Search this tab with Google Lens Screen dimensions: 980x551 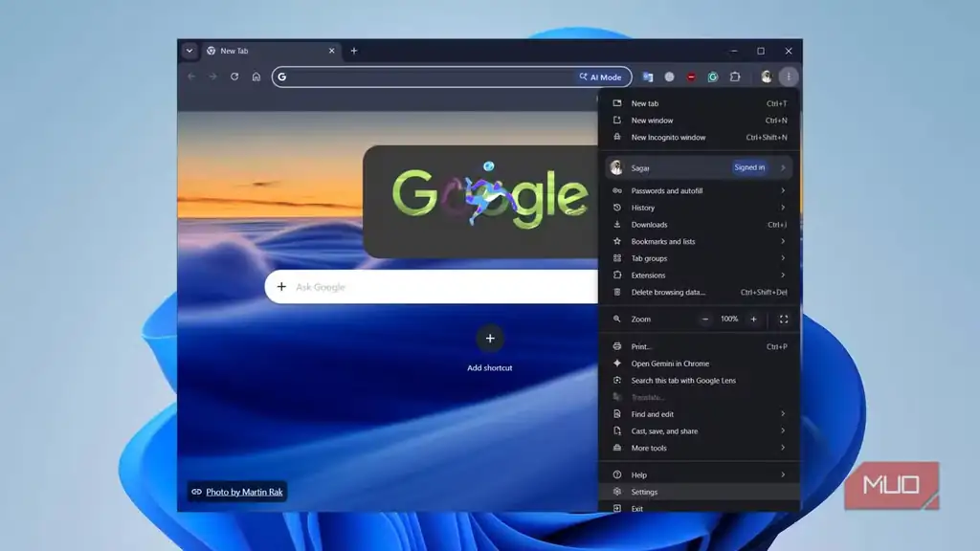pyautogui.click(x=699, y=381)
